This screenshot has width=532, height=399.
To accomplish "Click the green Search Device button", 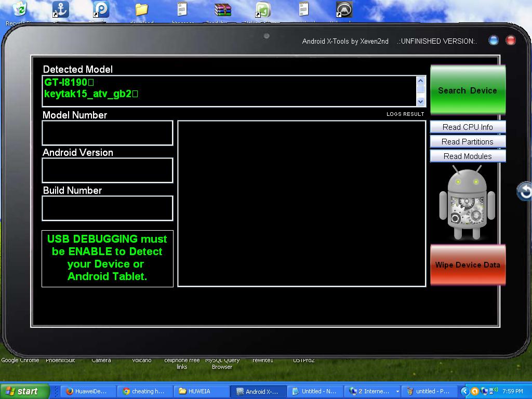I will click(x=468, y=90).
